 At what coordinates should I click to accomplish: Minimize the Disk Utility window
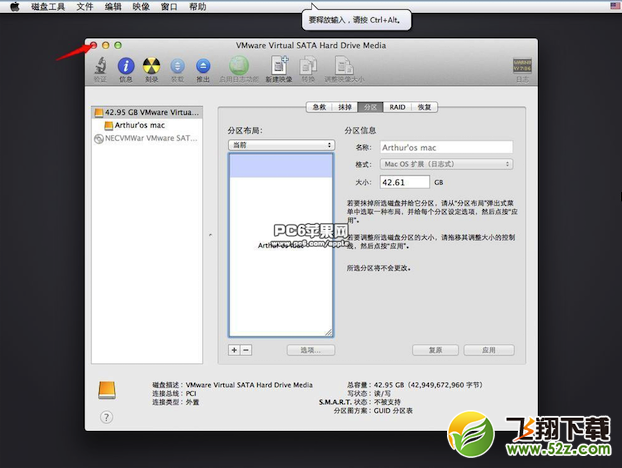pyautogui.click(x=106, y=46)
